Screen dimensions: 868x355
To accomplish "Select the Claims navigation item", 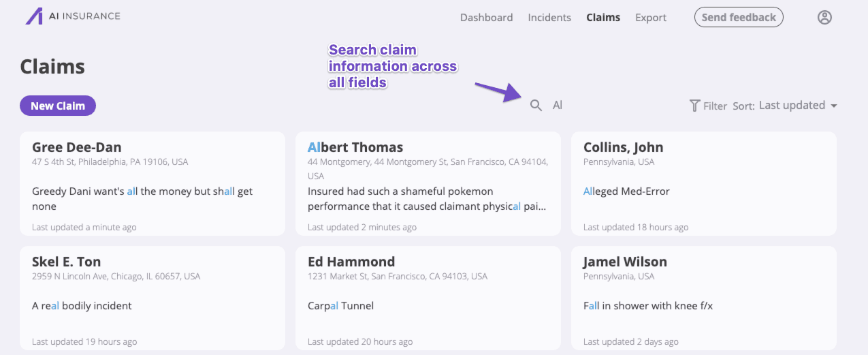I will pyautogui.click(x=603, y=18).
